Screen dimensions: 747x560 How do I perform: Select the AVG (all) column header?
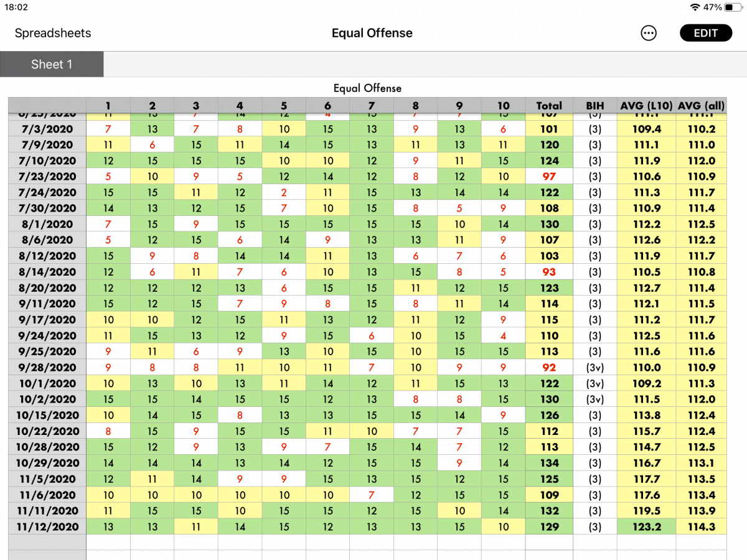coord(702,106)
